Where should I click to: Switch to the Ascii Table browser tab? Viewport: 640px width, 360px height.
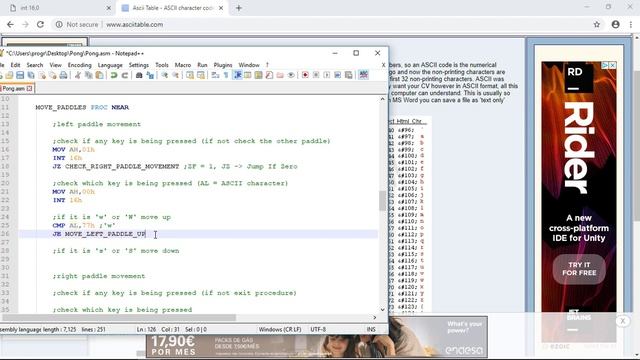[172, 8]
